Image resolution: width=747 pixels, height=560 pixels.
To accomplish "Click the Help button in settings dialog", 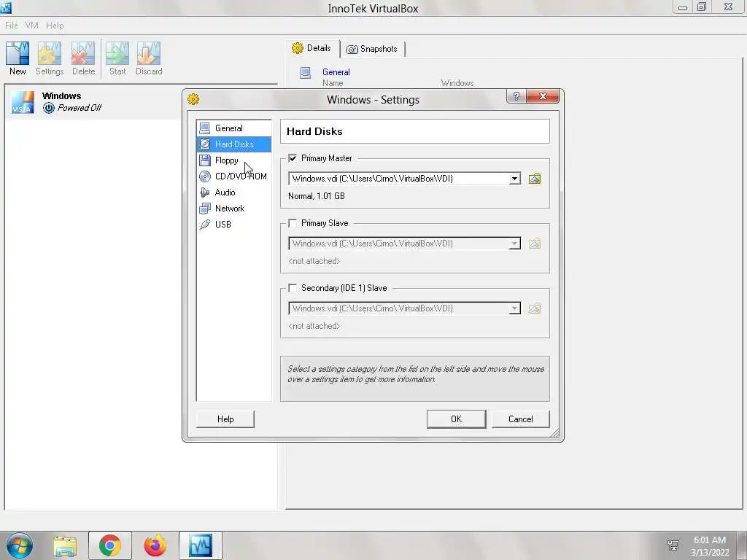I will (225, 419).
